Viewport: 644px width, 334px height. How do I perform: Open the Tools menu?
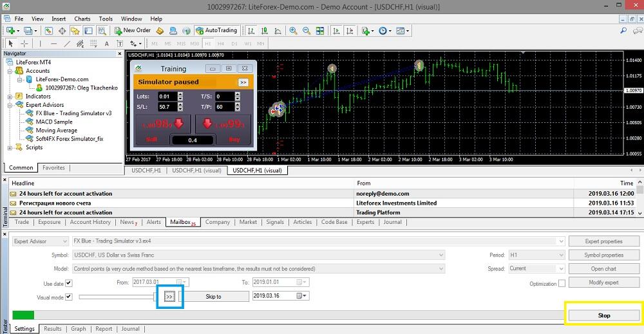click(106, 19)
